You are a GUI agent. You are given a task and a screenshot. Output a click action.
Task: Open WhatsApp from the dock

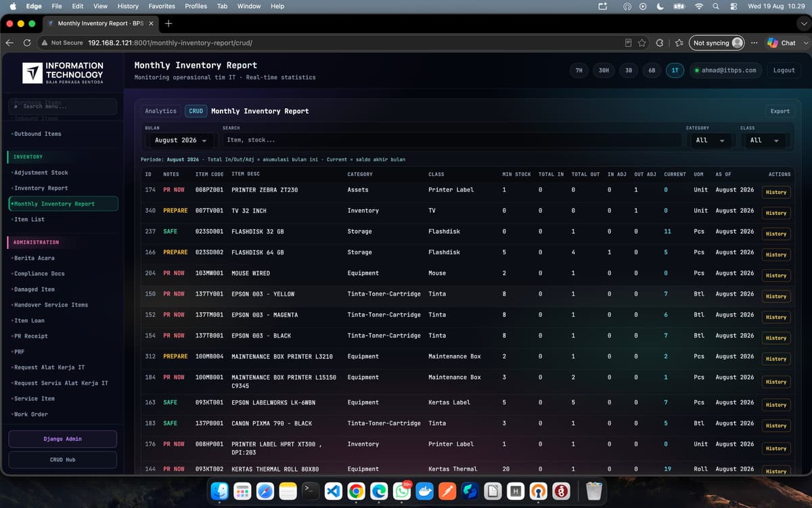tap(402, 492)
